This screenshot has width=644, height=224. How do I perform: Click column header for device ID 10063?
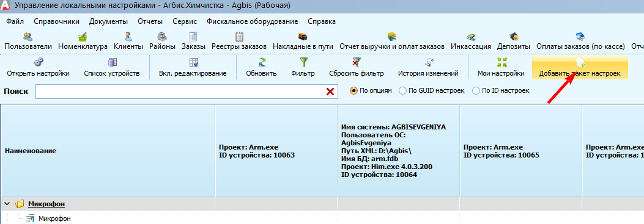(x=276, y=151)
